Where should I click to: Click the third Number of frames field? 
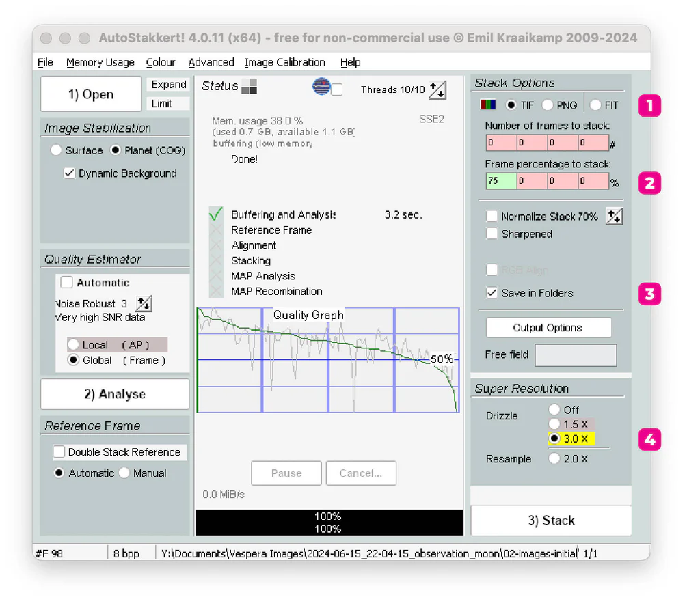click(x=563, y=143)
